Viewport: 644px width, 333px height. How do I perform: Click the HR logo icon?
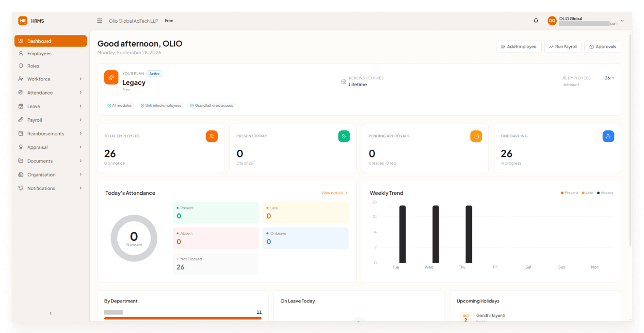coord(23,21)
